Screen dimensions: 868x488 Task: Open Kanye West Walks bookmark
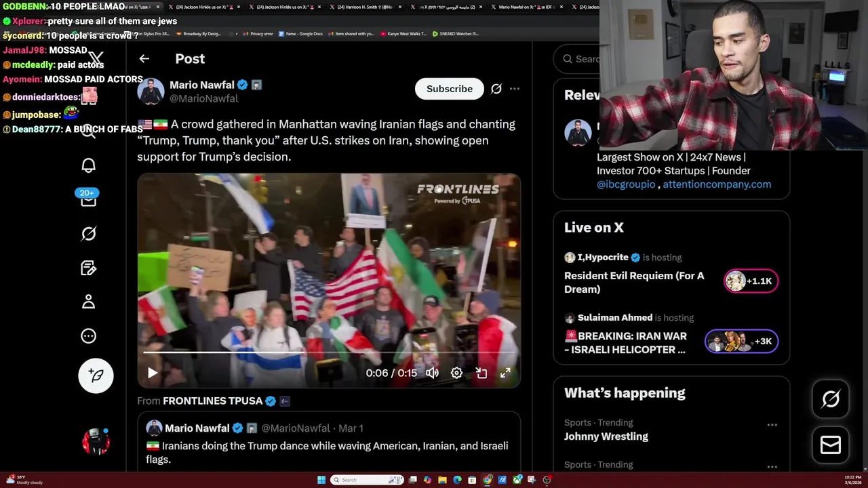(x=403, y=34)
